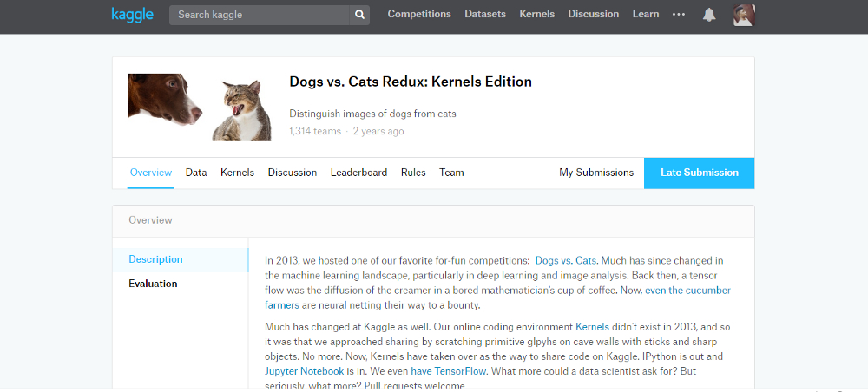Screen dimensions: 868x392
Task: Follow the Kernels link in the description
Action: pyautogui.click(x=592, y=327)
